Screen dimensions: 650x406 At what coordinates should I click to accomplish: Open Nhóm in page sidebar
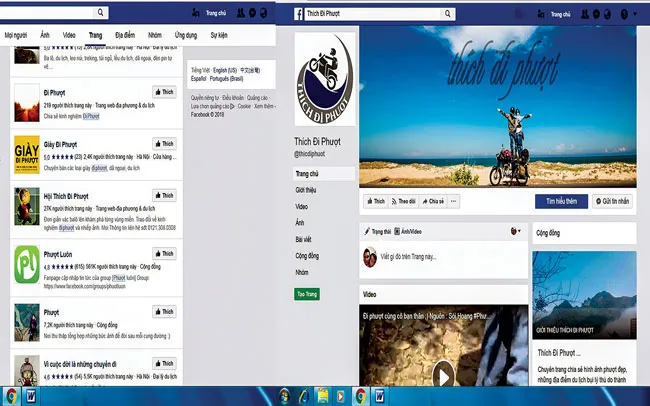[x=302, y=272]
